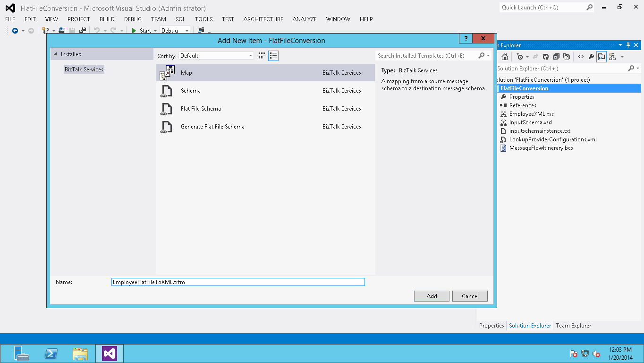Select the FlatFileConversion project node
Viewport: 644px width, 363px height.
tap(524, 88)
